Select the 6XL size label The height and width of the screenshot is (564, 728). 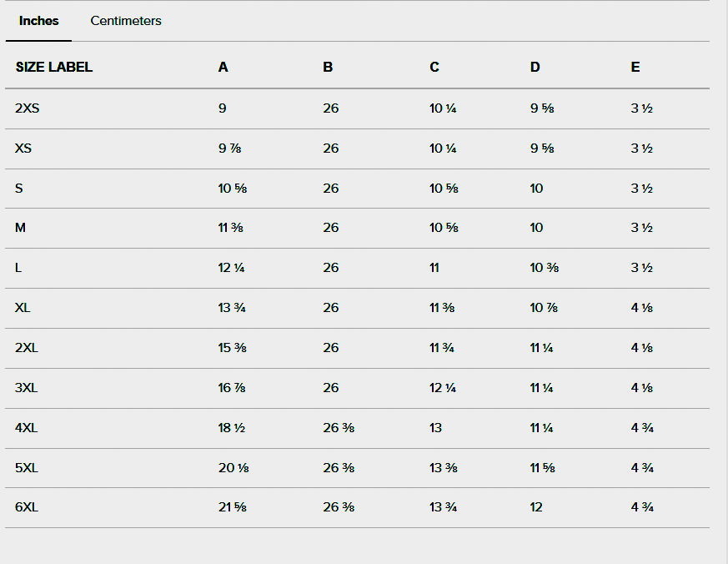point(27,508)
